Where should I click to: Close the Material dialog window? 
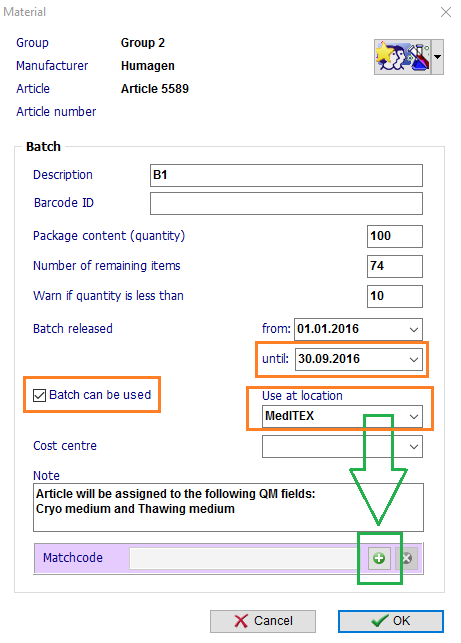click(x=446, y=12)
